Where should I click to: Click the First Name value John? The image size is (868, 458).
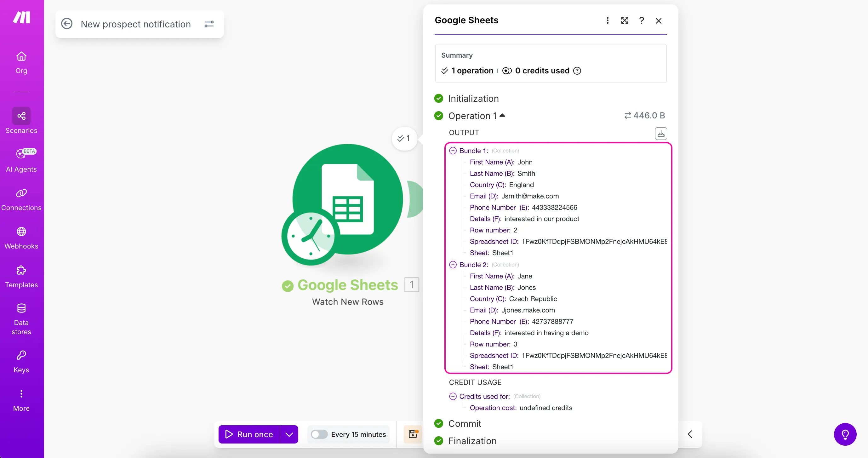coord(525,162)
